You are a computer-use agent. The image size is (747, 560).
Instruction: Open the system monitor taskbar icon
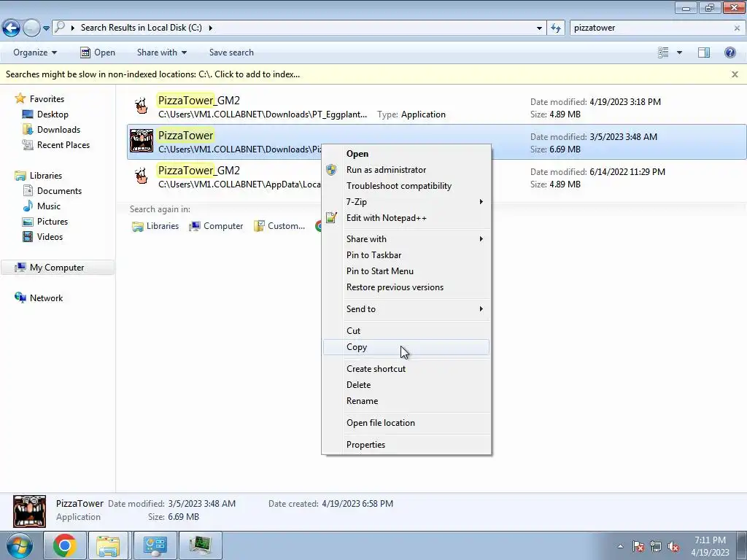pos(200,545)
